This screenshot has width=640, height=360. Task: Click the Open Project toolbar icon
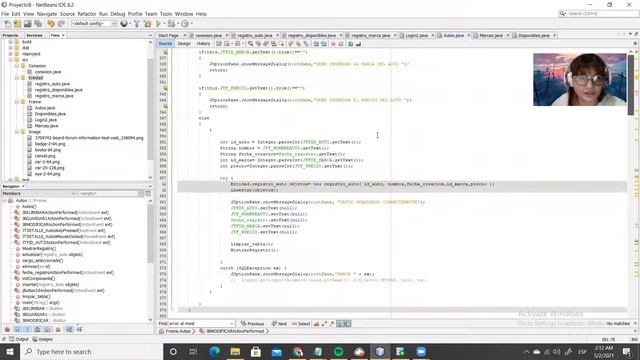[x=28, y=24]
